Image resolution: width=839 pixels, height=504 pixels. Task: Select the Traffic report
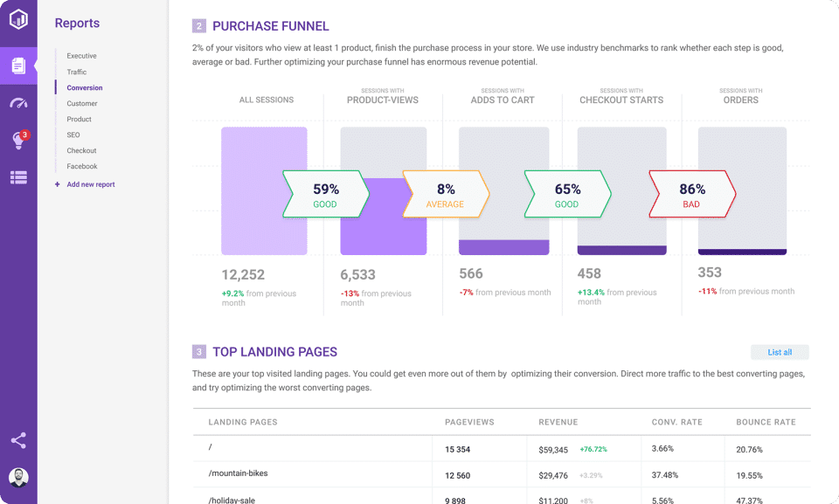[x=77, y=72]
